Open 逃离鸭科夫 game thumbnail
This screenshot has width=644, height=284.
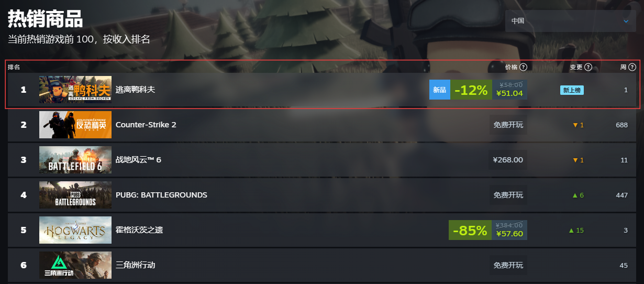75,90
